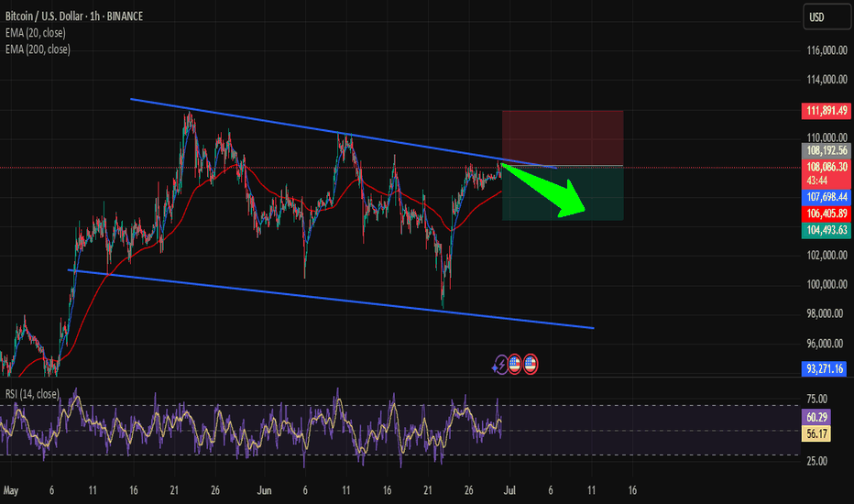The width and height of the screenshot is (854, 504).
Task: Click the 104,493.63 green target price label
Action: (x=827, y=230)
